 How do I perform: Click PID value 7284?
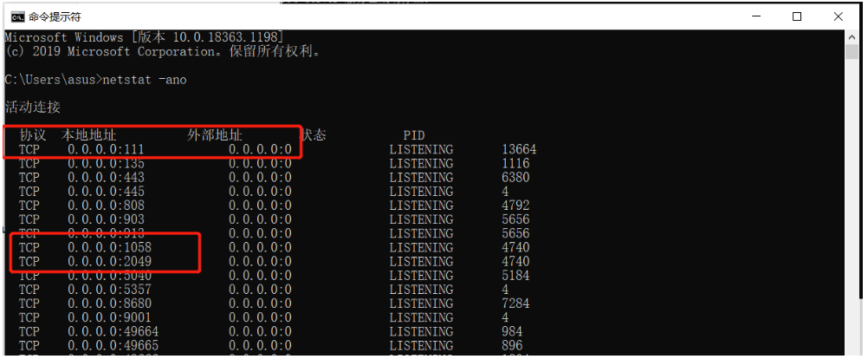click(516, 304)
